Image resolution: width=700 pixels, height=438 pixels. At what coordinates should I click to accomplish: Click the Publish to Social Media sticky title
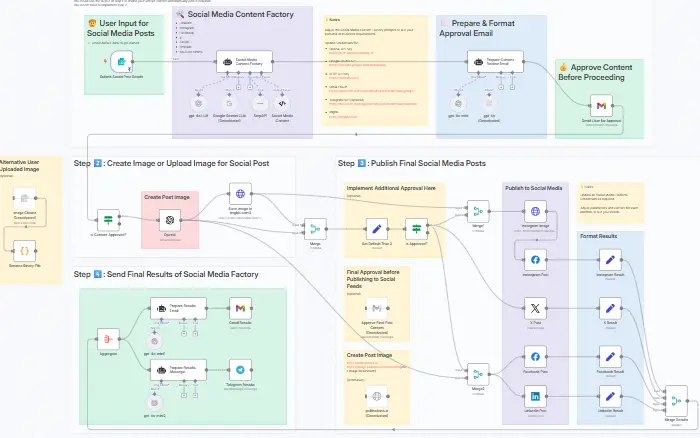pyautogui.click(x=533, y=188)
